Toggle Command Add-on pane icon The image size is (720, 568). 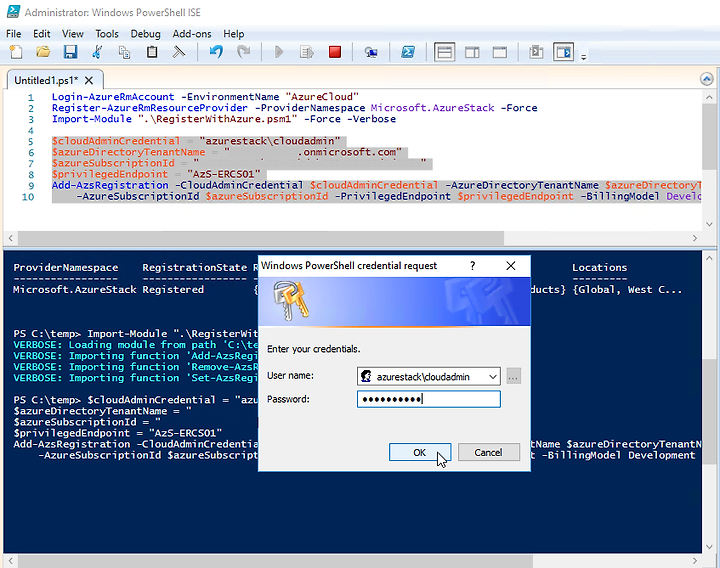tap(563, 52)
